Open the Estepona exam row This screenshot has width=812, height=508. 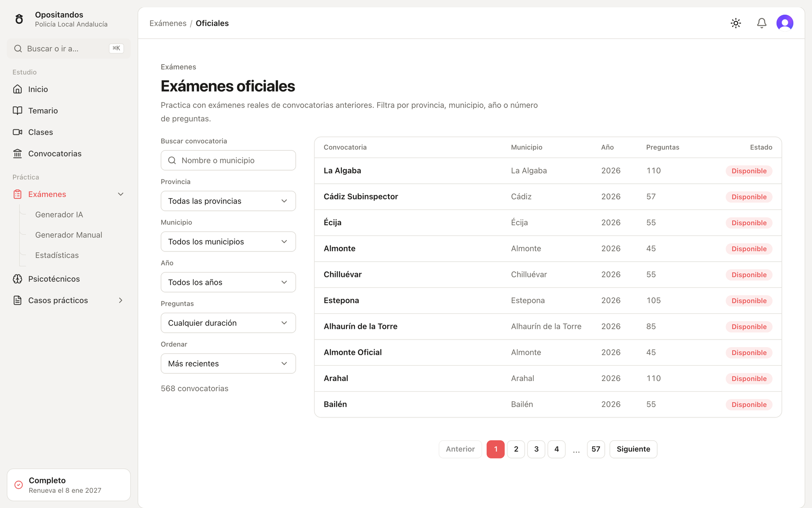tap(548, 301)
